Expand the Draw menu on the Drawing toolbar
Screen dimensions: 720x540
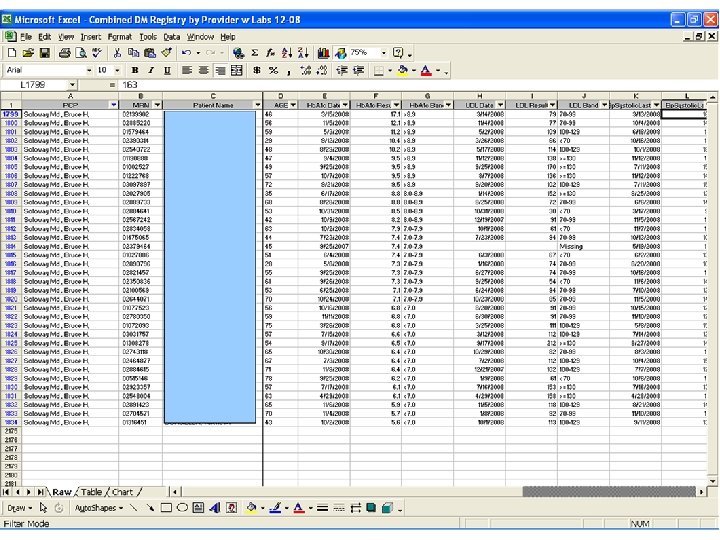pyautogui.click(x=20, y=508)
